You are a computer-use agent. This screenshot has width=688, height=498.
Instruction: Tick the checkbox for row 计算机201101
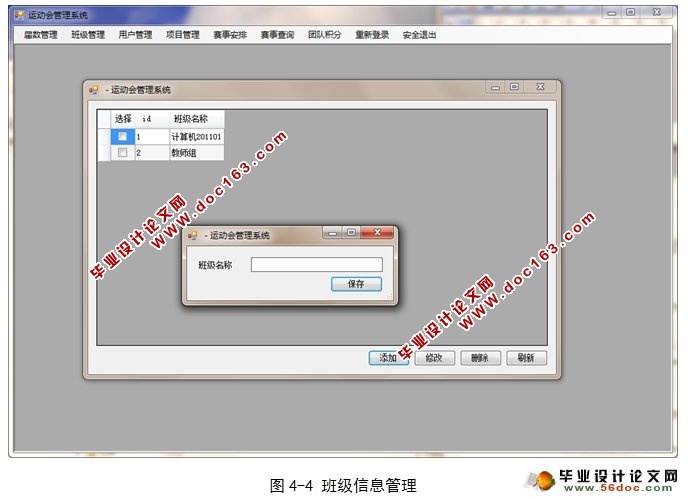click(x=122, y=136)
